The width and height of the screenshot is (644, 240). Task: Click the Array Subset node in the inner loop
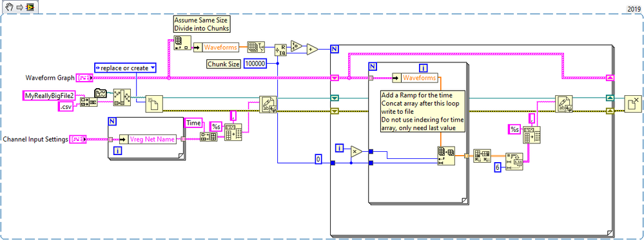446,156
